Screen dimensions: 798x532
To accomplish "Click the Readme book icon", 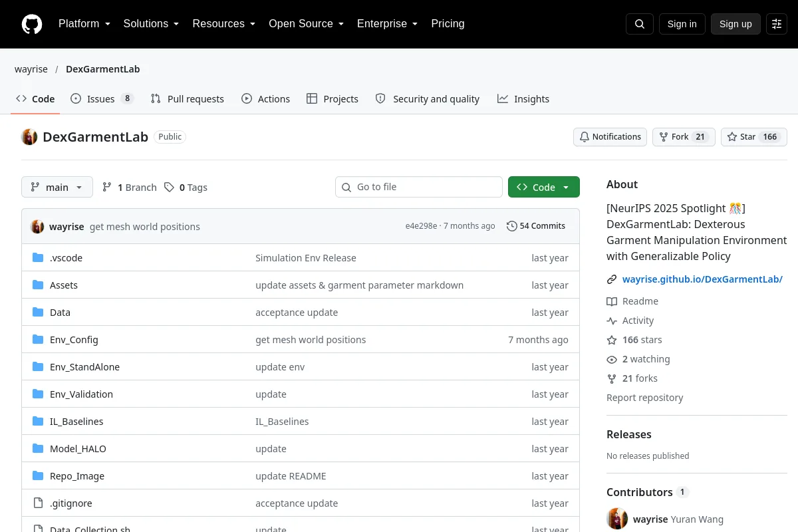I will tap(612, 301).
